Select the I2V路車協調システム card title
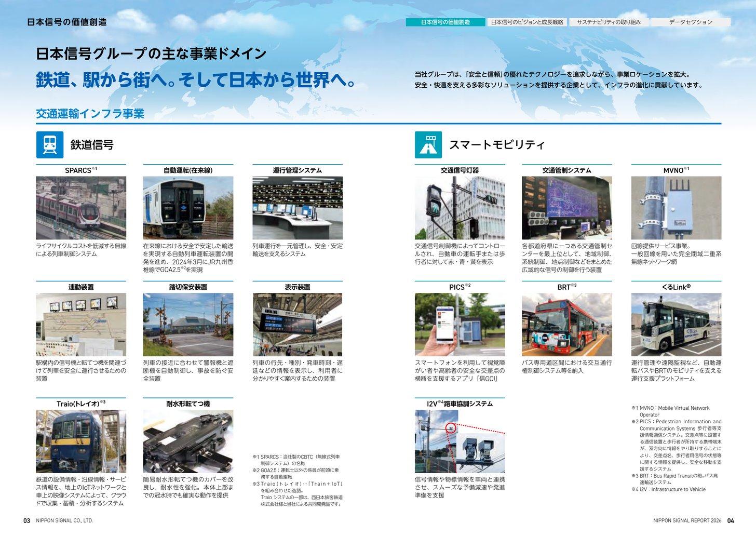 coord(460,404)
